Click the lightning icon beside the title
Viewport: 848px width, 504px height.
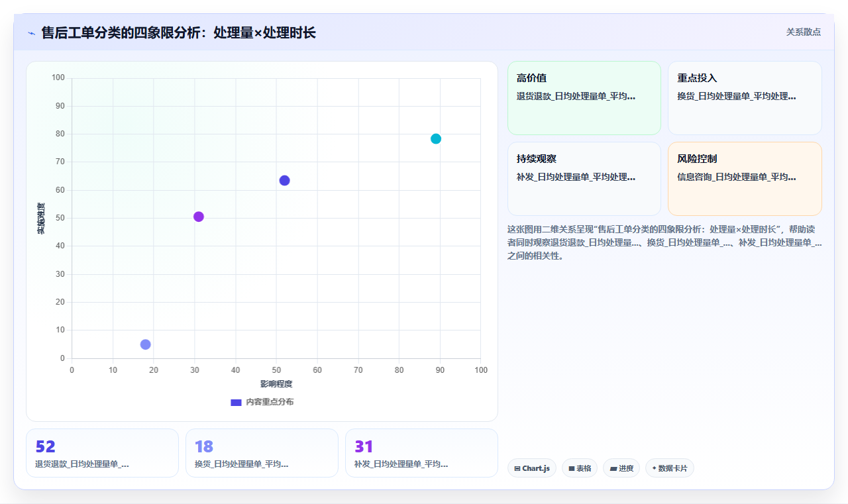click(31, 33)
